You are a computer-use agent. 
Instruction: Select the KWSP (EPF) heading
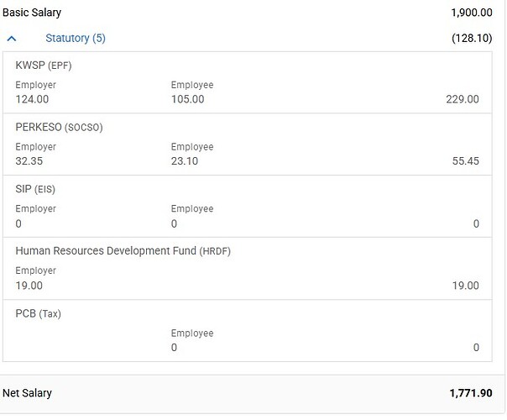(x=44, y=66)
